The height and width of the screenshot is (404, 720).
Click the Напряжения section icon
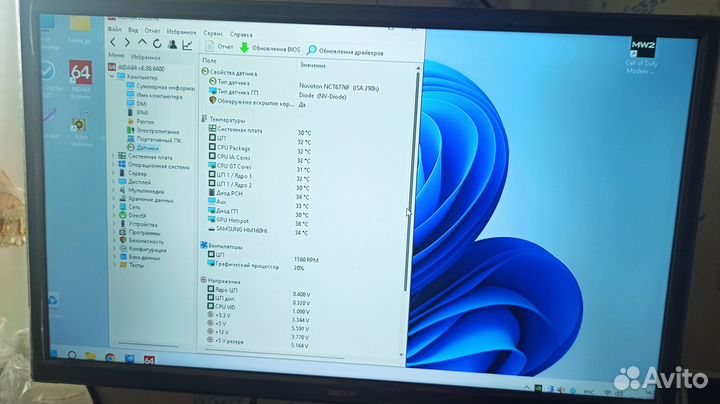click(x=203, y=280)
